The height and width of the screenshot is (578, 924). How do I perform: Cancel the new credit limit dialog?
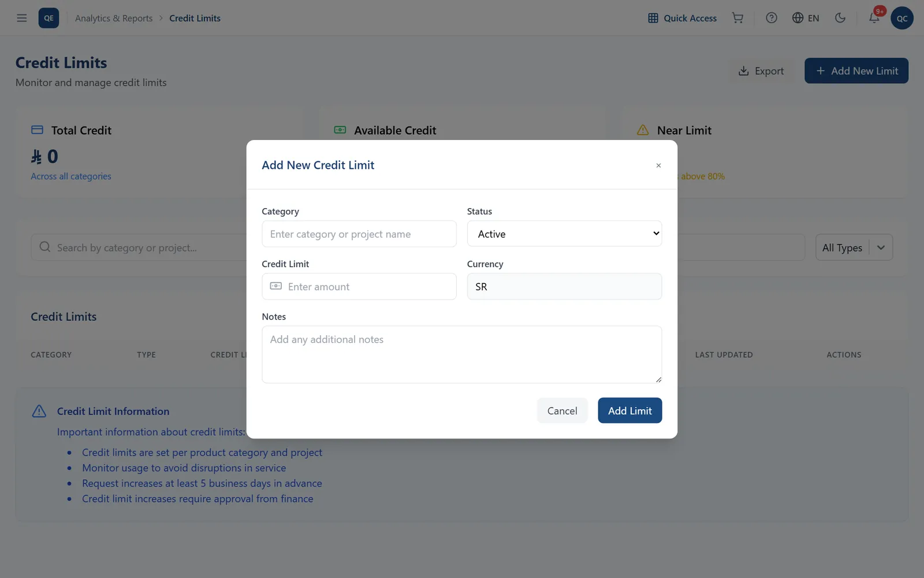[x=562, y=410]
